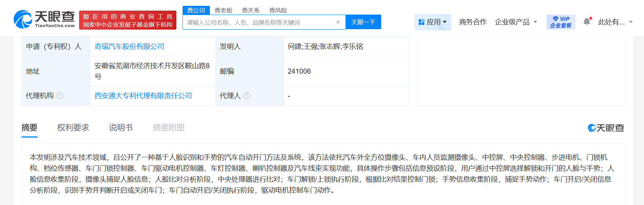Click the 地址 label cell

pos(56,71)
